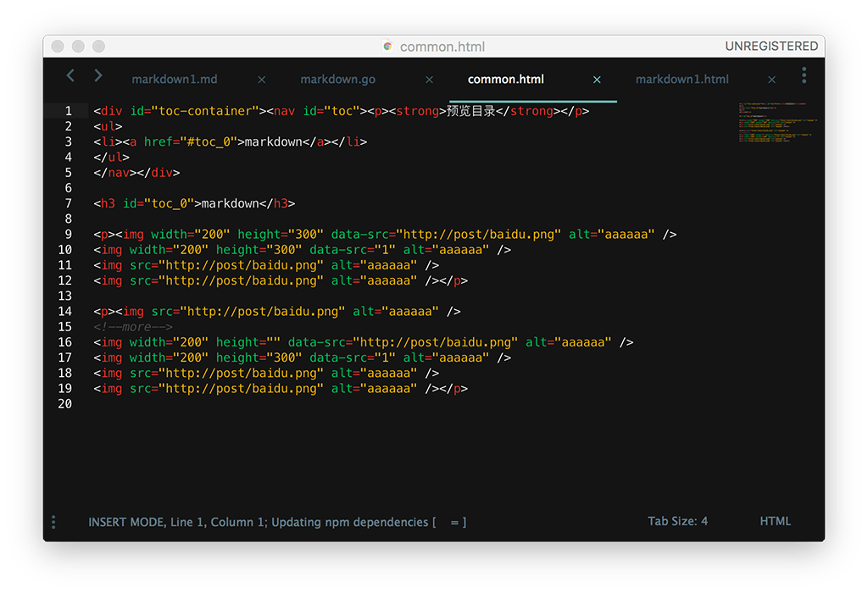The height and width of the screenshot is (593, 868).
Task: Open the tab bar three-dot overflow menu
Action: tap(804, 76)
